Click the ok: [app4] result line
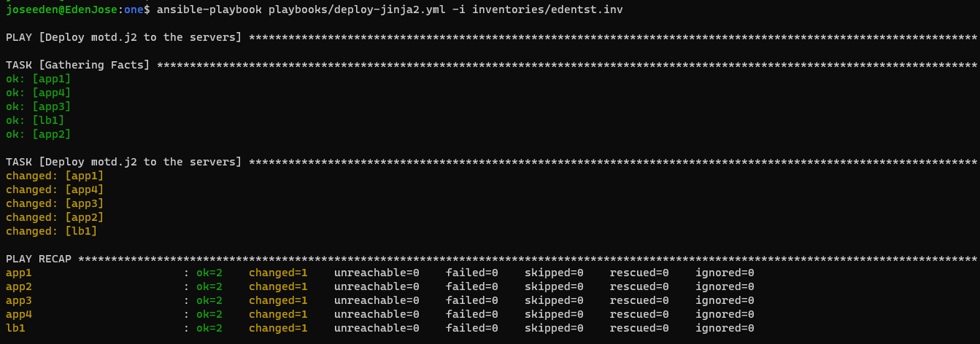Viewport: 980px width, 344px height. pos(39,93)
